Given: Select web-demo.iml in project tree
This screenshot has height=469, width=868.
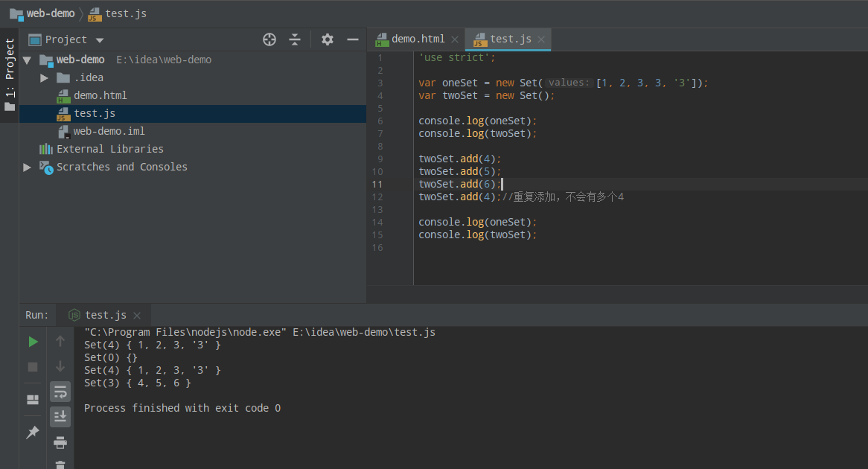Looking at the screenshot, I should pyautogui.click(x=109, y=131).
